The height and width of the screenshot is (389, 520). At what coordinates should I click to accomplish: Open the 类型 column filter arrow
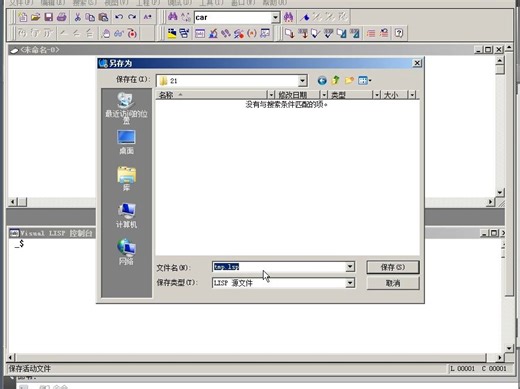click(377, 95)
